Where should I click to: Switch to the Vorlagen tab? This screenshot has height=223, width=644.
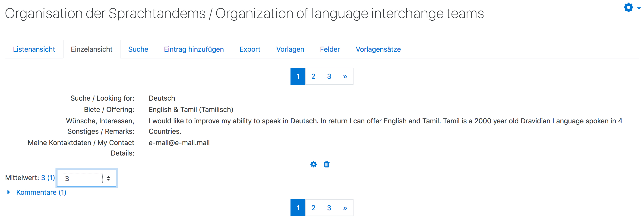click(290, 49)
